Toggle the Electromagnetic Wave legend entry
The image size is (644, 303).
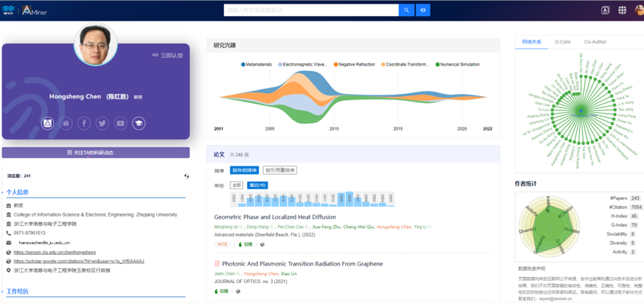pyautogui.click(x=303, y=65)
